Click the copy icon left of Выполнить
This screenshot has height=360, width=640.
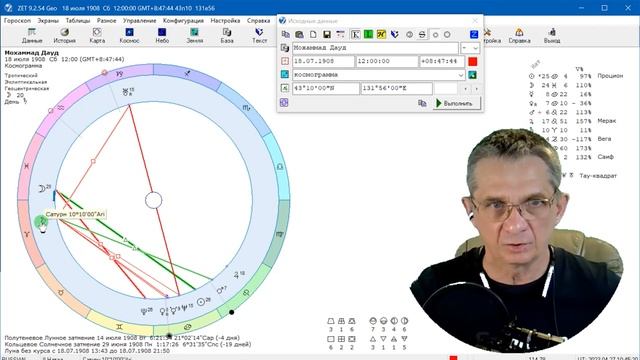point(422,103)
